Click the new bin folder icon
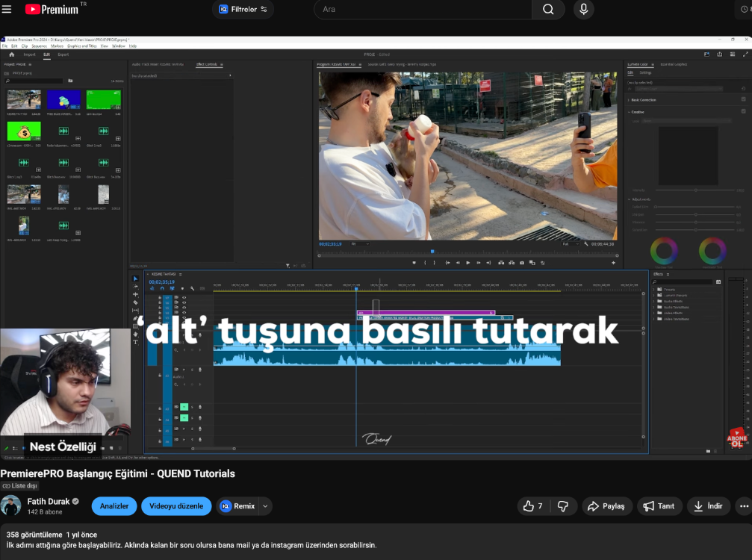Screen dimensions: 752x560 70,81
